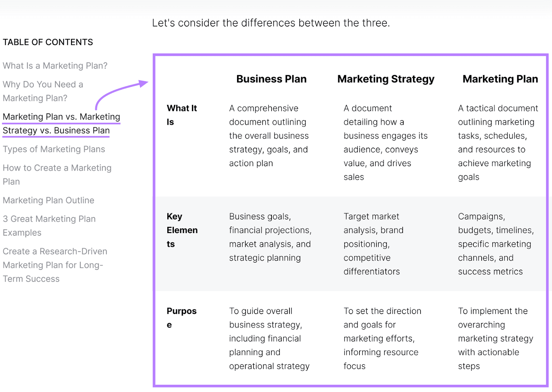
Task: Click the sentence above the comparison table
Action: (271, 23)
